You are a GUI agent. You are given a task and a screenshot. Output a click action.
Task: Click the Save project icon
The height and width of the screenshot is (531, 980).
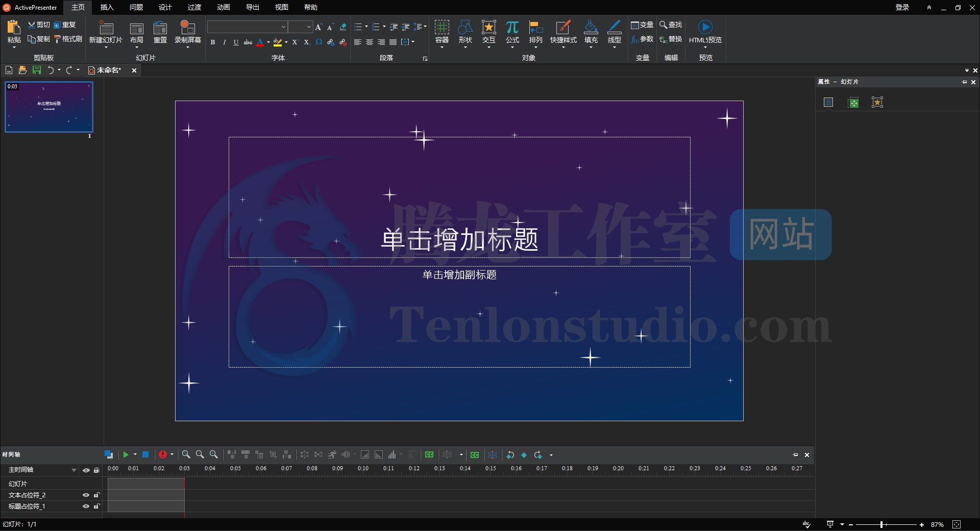point(37,70)
